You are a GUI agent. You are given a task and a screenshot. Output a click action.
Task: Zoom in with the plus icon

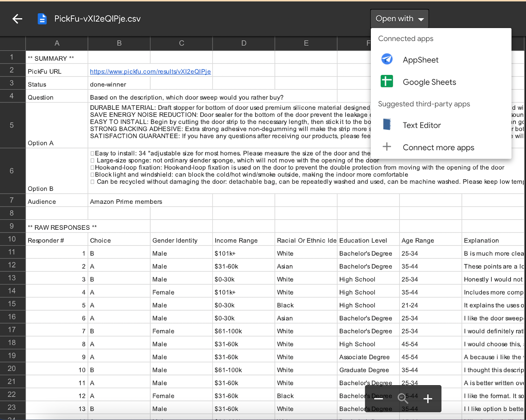tap(428, 399)
